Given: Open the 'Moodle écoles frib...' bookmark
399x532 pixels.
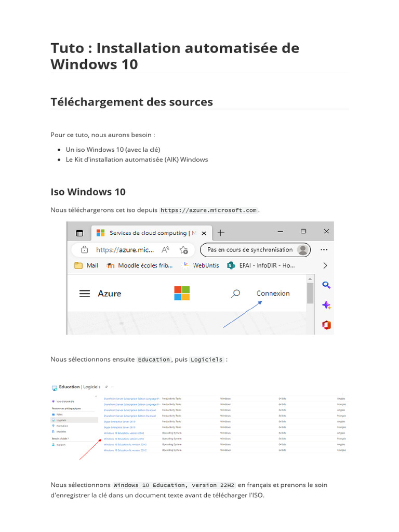Looking at the screenshot, I should click(139, 265).
